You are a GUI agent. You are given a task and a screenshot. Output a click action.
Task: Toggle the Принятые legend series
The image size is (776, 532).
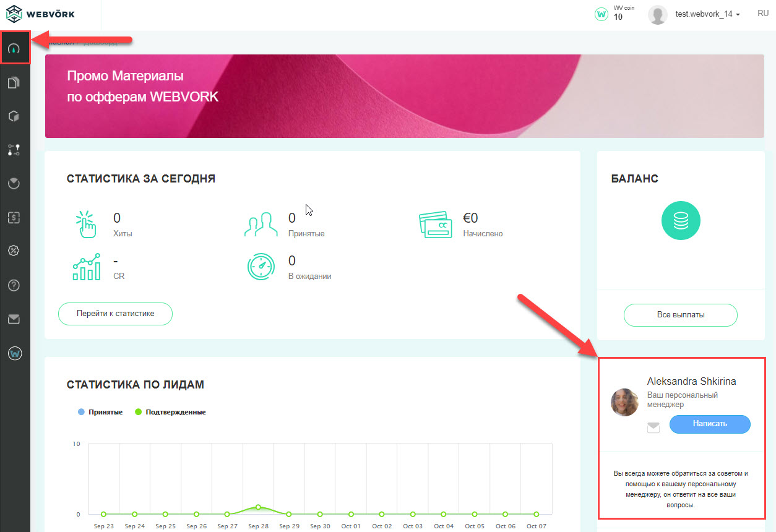pos(100,412)
